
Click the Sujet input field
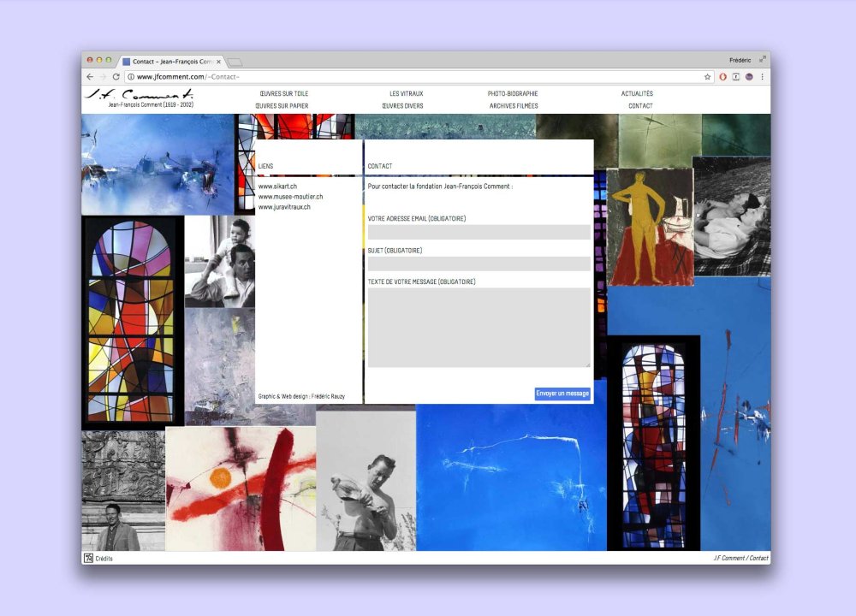coord(479,264)
